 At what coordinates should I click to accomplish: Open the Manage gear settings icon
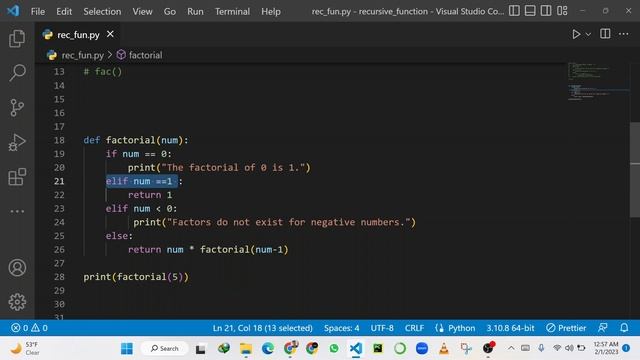tap(17, 302)
